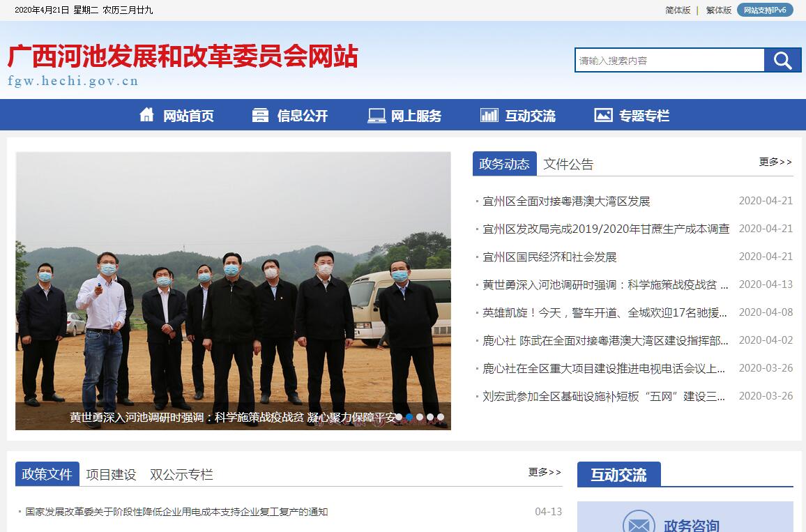Click the magnifier search button

tap(782, 60)
